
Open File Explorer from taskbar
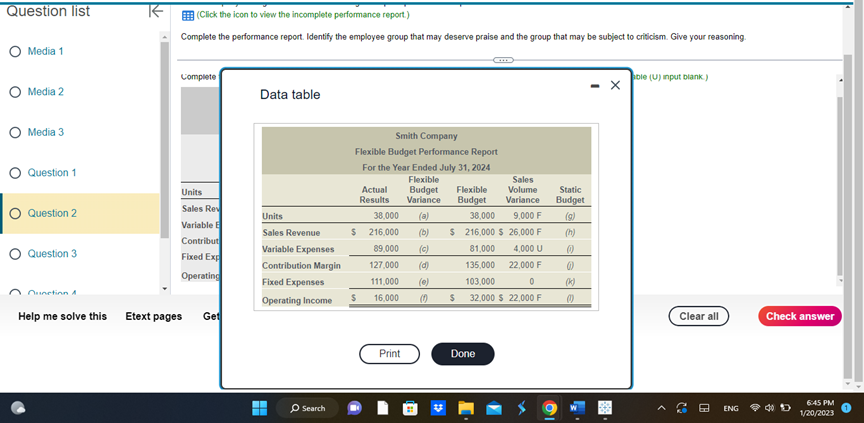pos(466,408)
